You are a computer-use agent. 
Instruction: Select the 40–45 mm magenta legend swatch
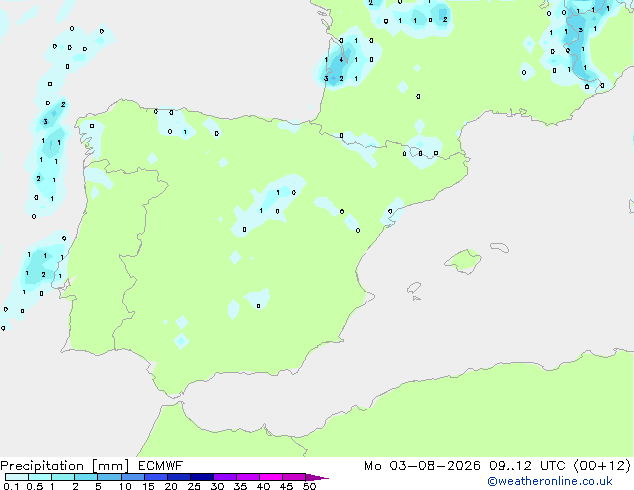coord(271,477)
